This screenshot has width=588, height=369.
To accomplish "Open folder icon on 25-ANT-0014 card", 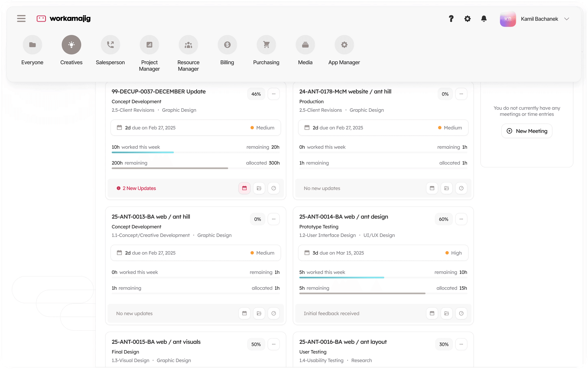I will (447, 313).
